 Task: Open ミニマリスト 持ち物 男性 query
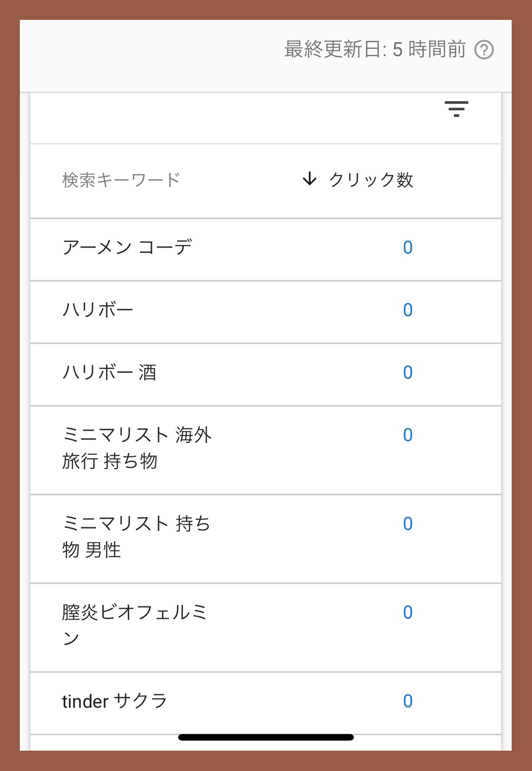[x=266, y=539]
